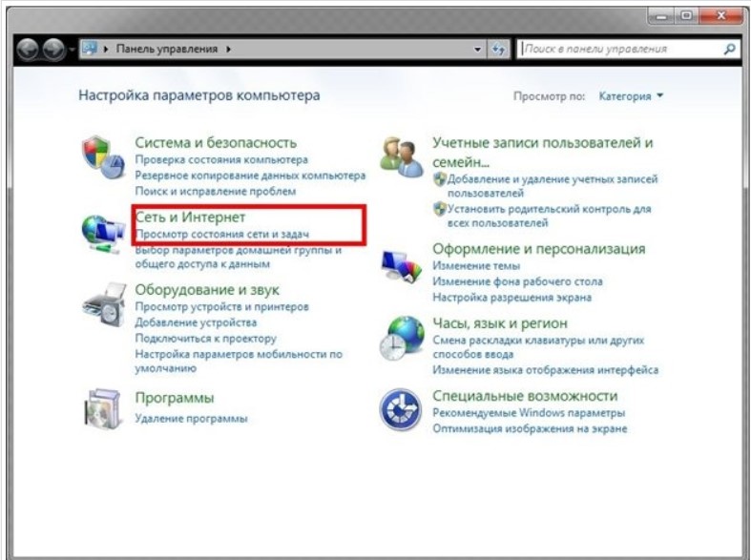Open Clock, Language and Region globe icon
This screenshot has width=751, height=560.
402,338
